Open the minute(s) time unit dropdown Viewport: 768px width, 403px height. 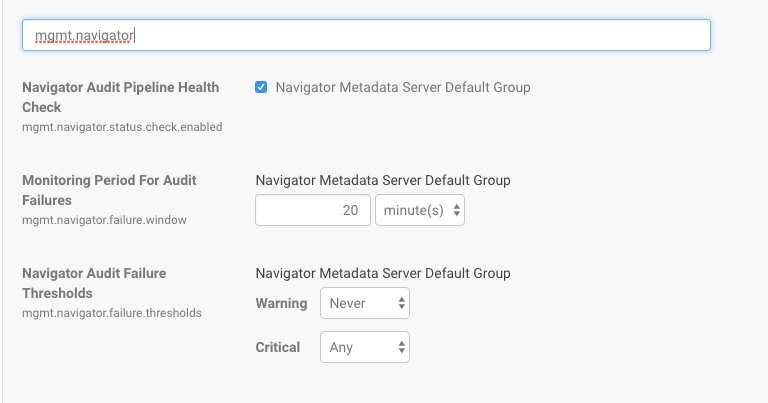[419, 211]
